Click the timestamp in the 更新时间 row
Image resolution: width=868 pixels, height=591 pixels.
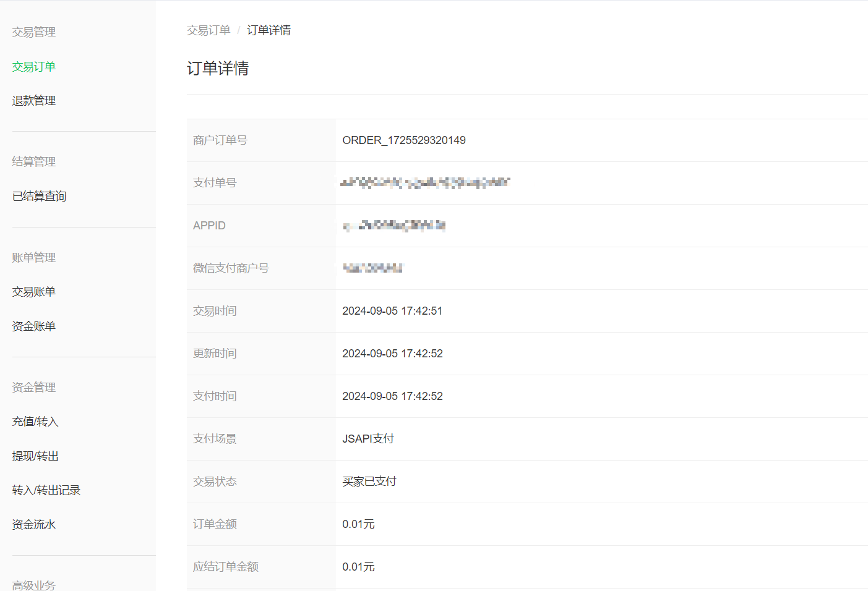pyautogui.click(x=392, y=354)
